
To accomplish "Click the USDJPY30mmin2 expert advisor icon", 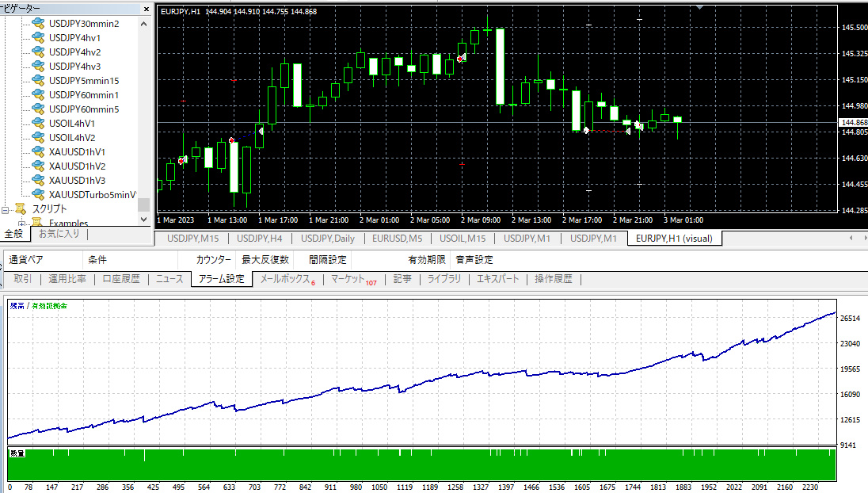I will click(x=38, y=23).
